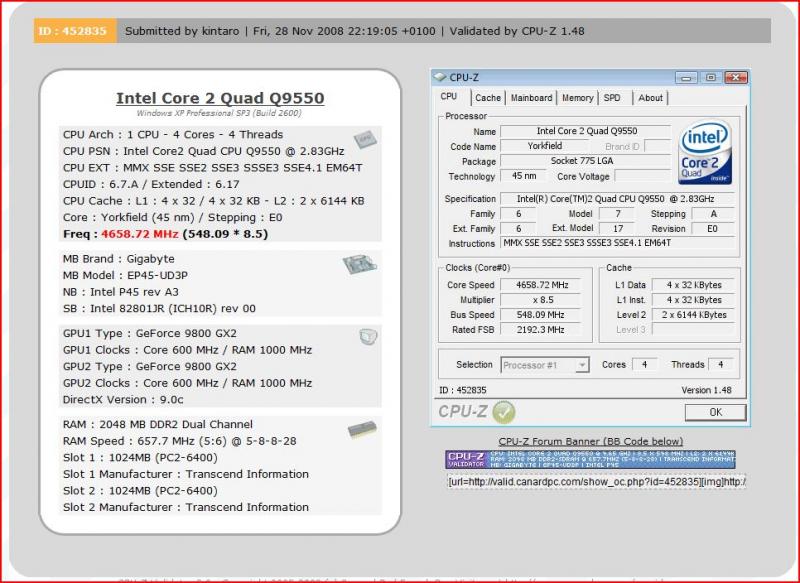Click the GPU1 Type : GeForce 9800 GX2 line
This screenshot has height=583, width=800.
150,334
